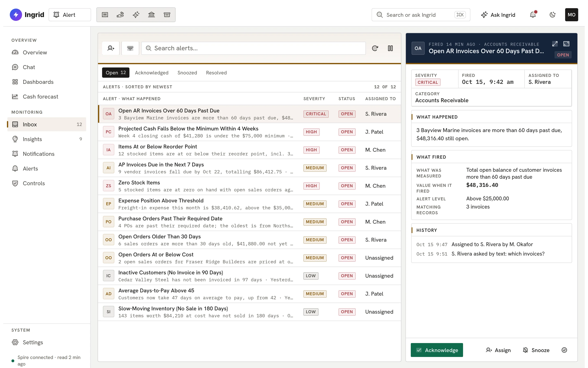Open Average Days-to-Pay Above 45 alert
This screenshot has width=588, height=368.
(x=249, y=294)
